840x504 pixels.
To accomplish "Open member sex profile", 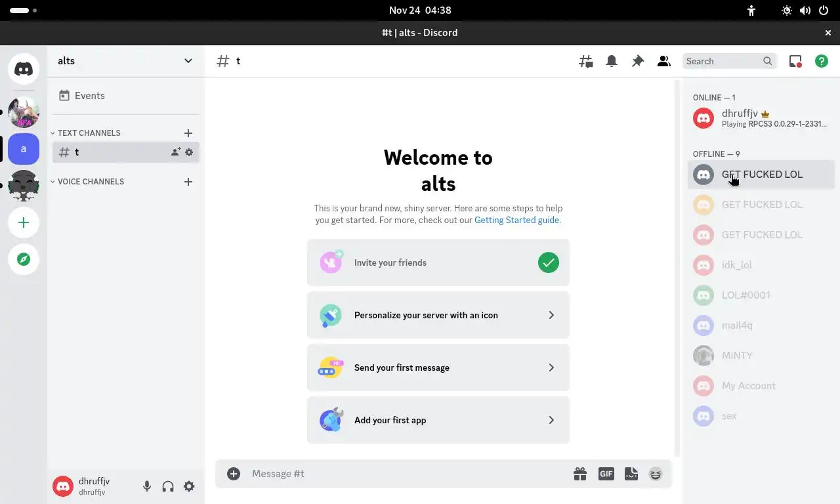I will (x=761, y=415).
